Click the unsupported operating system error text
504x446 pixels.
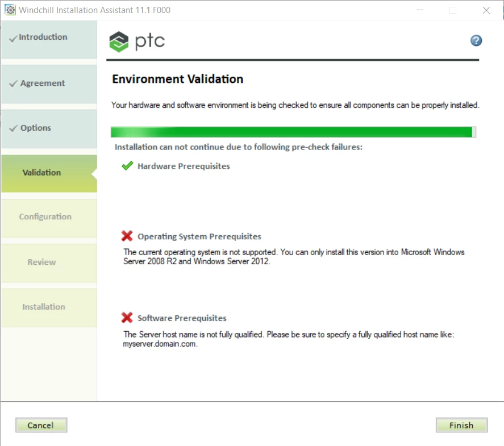294,257
